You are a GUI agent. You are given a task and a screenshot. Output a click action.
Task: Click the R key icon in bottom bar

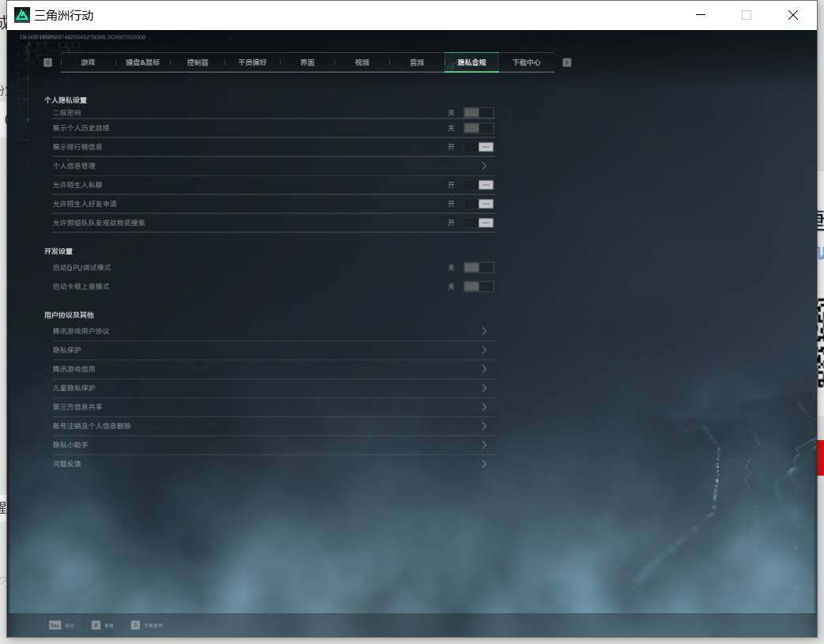(x=96, y=624)
